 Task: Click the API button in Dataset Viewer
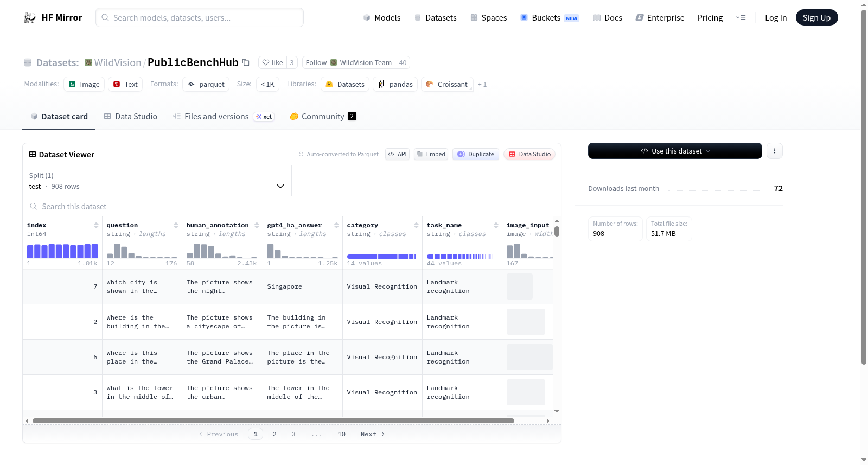tap(397, 154)
